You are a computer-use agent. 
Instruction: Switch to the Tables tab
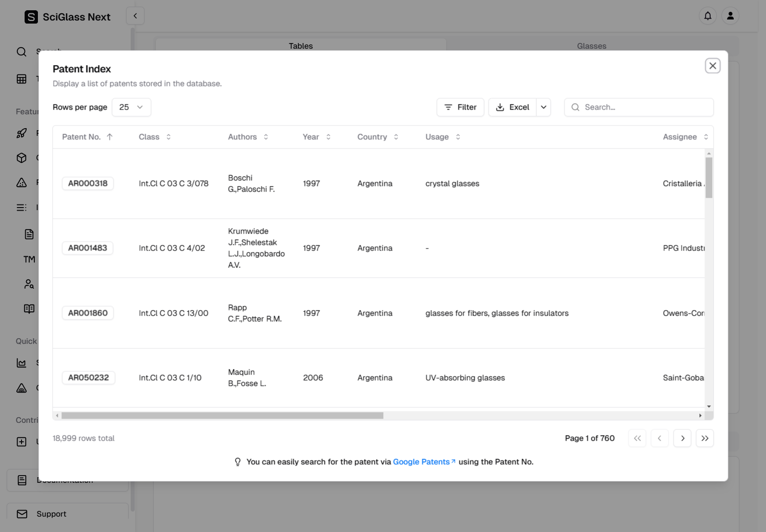pos(301,46)
